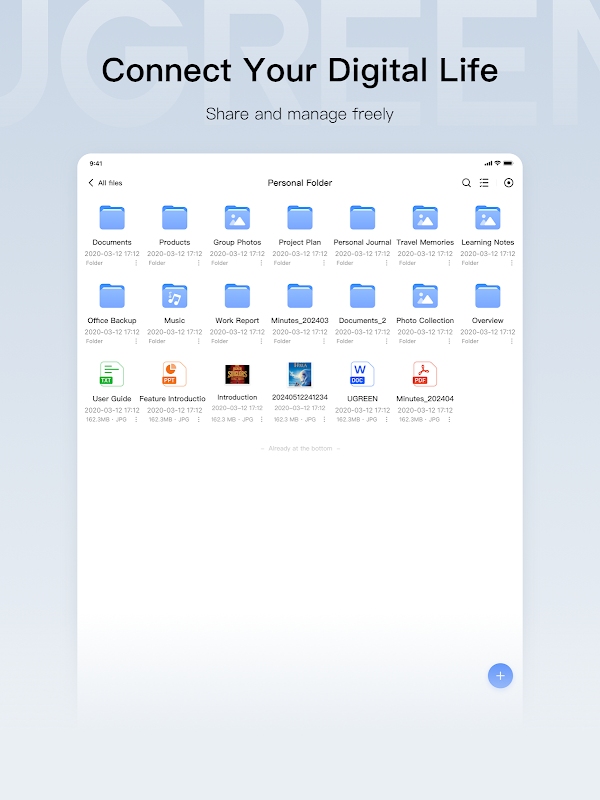Open more options for UGREEN file
The image size is (600, 800).
(386, 419)
